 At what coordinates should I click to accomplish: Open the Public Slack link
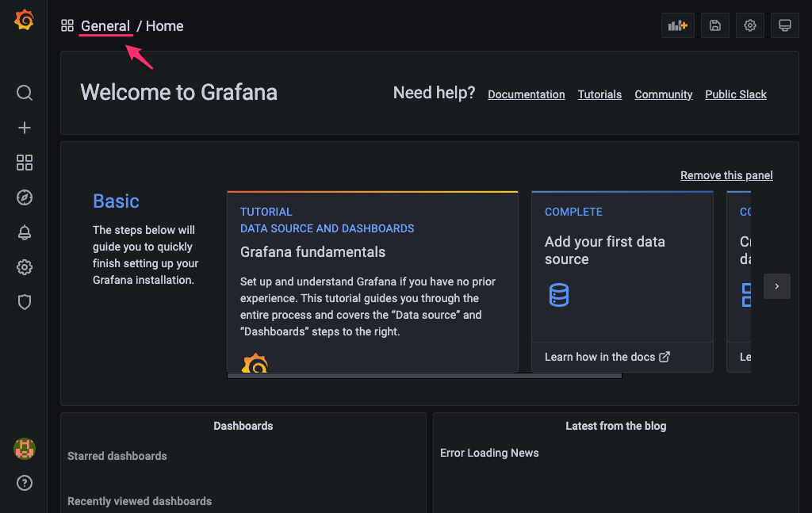click(736, 94)
